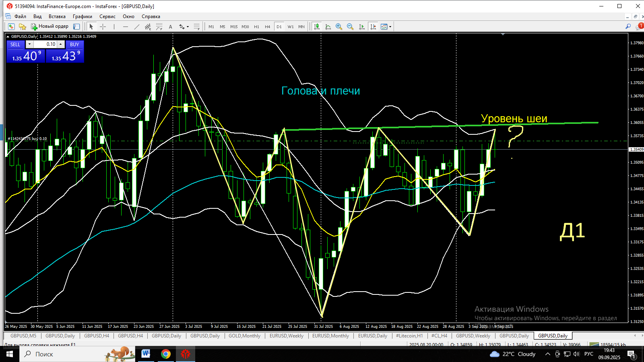
Task: Select the cursor arrow tool
Action: [91, 27]
